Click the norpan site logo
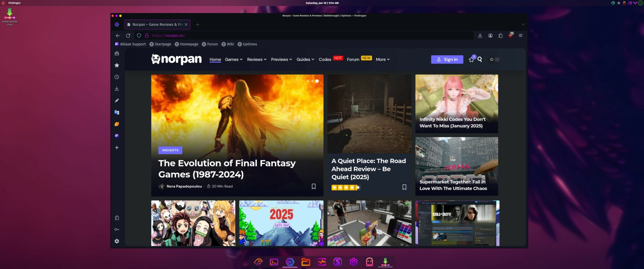Image resolution: width=644 pixels, height=269 pixels. 176,59
